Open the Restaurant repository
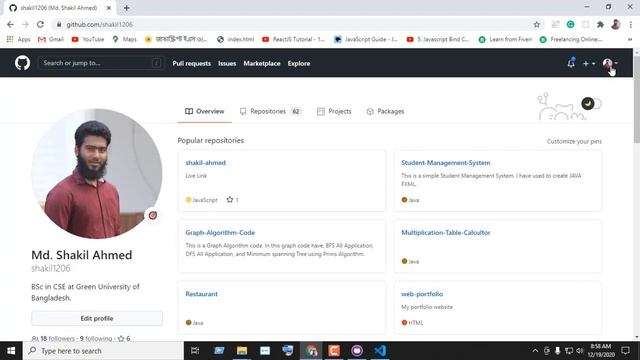Viewport: 640px width, 360px height. click(x=201, y=294)
